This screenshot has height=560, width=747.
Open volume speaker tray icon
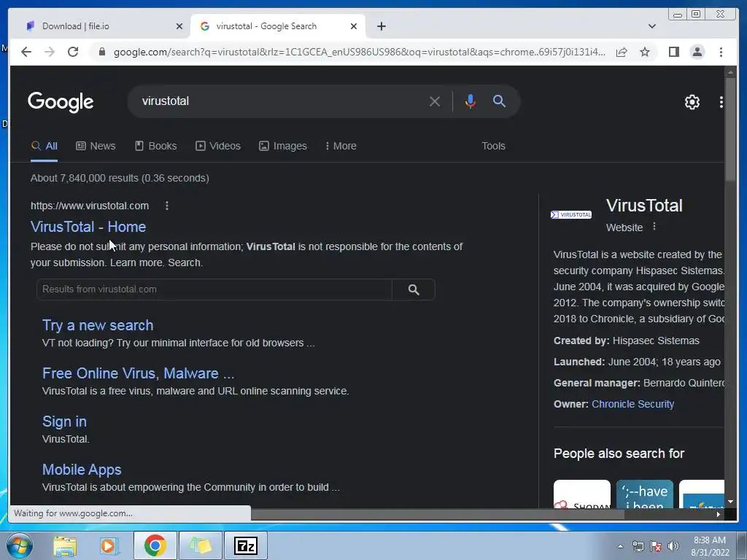point(673,546)
